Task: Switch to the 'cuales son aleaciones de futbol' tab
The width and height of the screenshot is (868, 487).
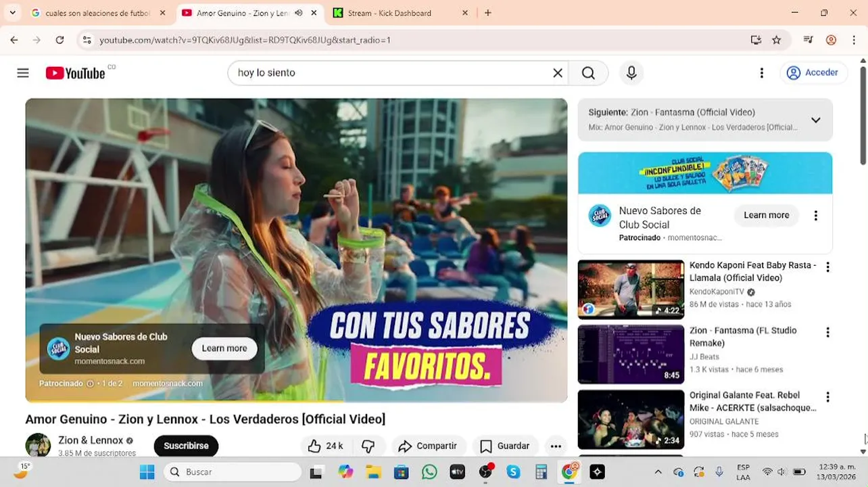Action: click(x=98, y=13)
